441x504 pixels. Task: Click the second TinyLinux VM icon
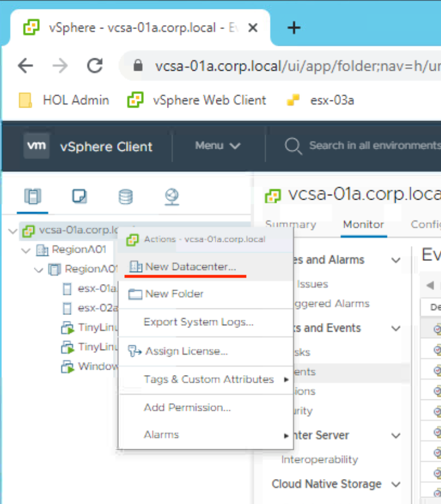pos(68,348)
